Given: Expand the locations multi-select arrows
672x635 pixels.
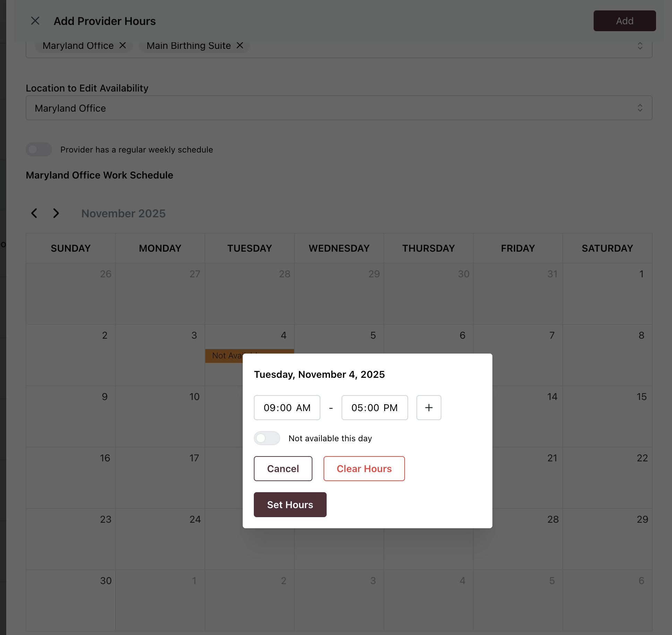Looking at the screenshot, I should coord(640,46).
